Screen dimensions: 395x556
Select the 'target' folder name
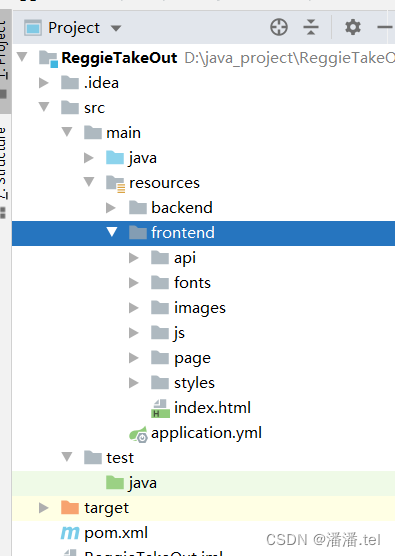point(106,509)
